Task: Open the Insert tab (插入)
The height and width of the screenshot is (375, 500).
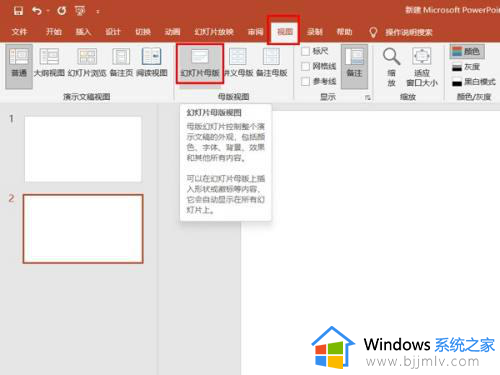Action: click(x=83, y=32)
